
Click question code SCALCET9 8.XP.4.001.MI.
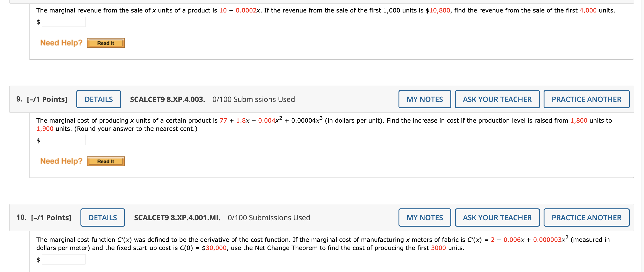click(x=177, y=218)
